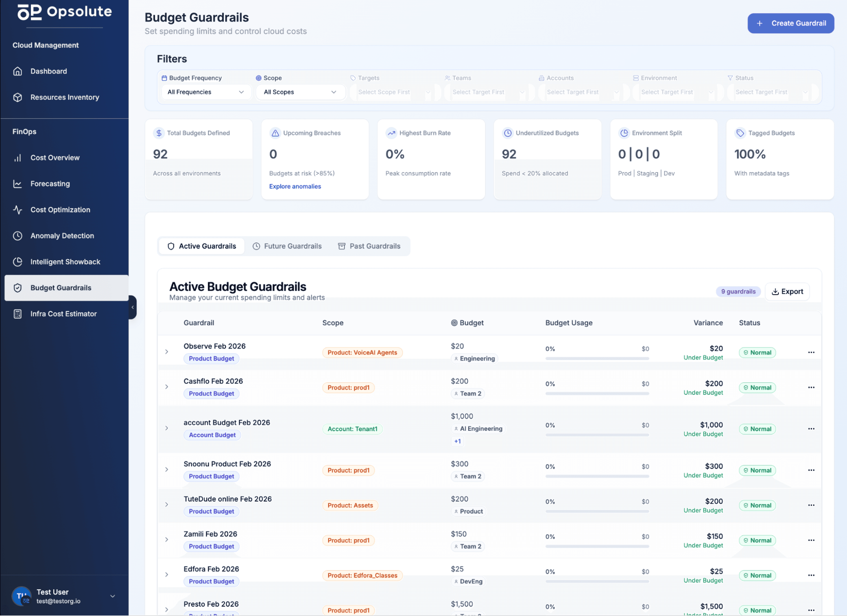The width and height of the screenshot is (847, 616).
Task: Open three-dot menu for Cashflo Feb 2026
Action: coord(811,388)
